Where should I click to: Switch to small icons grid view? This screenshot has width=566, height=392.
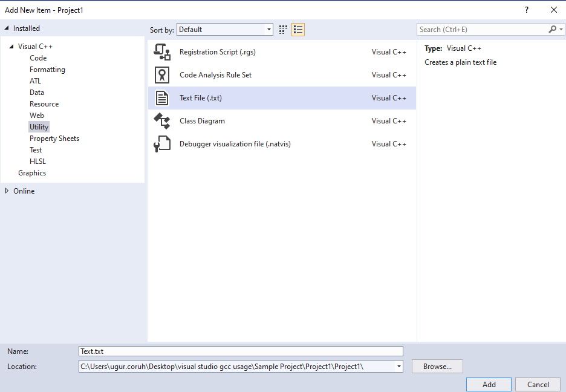point(283,30)
